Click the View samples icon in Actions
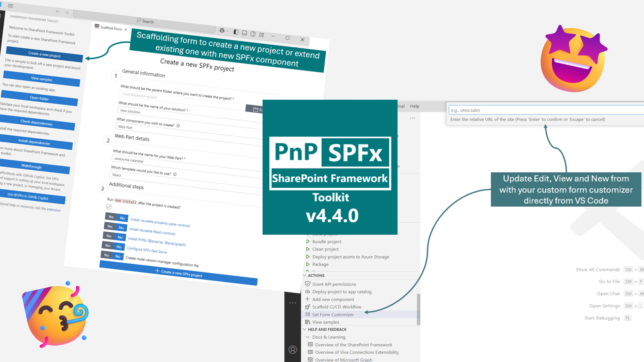 308,322
